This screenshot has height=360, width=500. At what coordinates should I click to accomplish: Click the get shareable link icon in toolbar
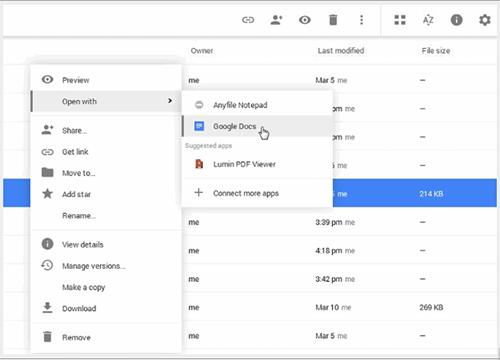tap(248, 20)
